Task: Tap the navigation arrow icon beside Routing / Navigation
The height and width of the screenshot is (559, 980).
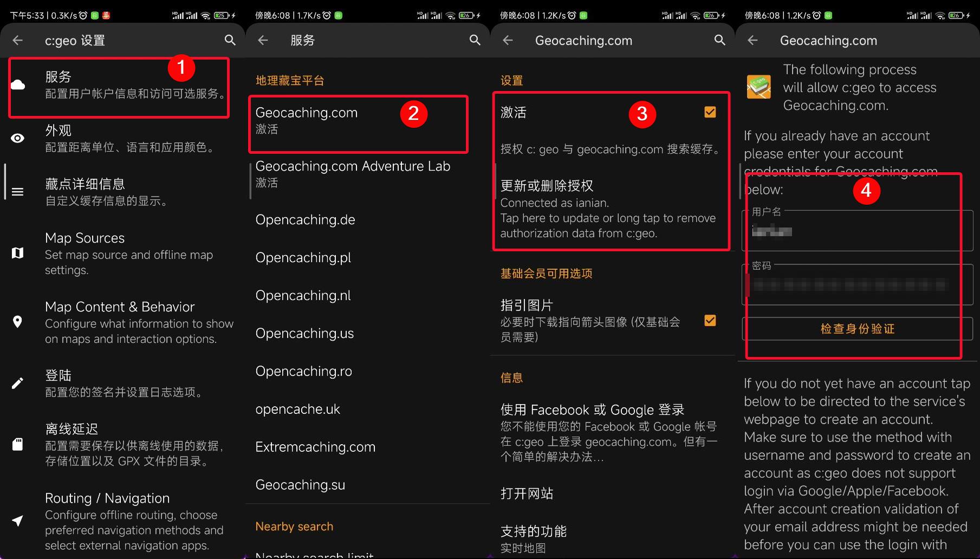Action: tap(18, 521)
